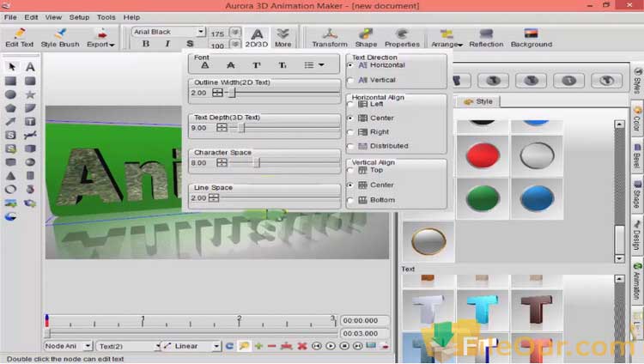Select the arrow pointer tool
This screenshot has width=644, height=364.
tap(11, 67)
